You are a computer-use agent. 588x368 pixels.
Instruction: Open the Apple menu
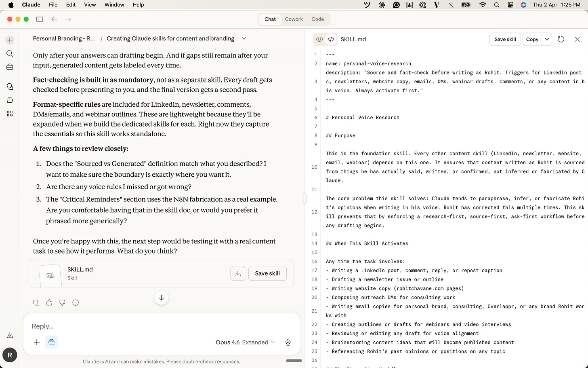[11, 5]
